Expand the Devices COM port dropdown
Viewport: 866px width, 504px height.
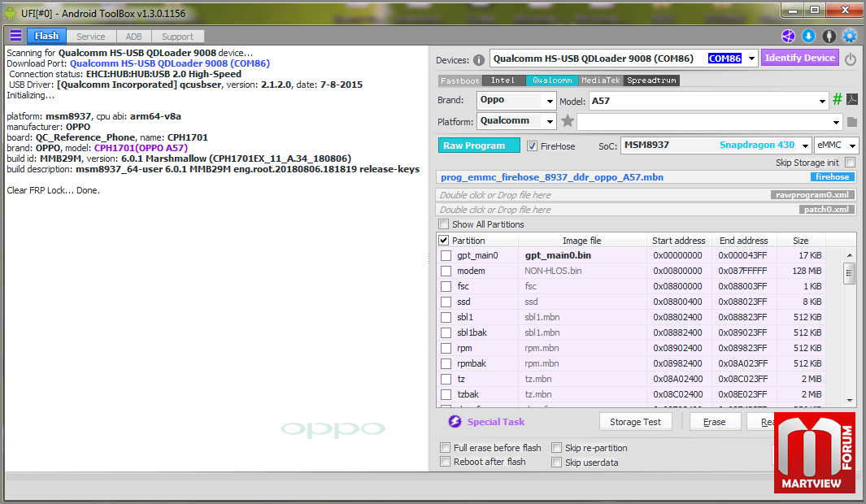pyautogui.click(x=751, y=59)
